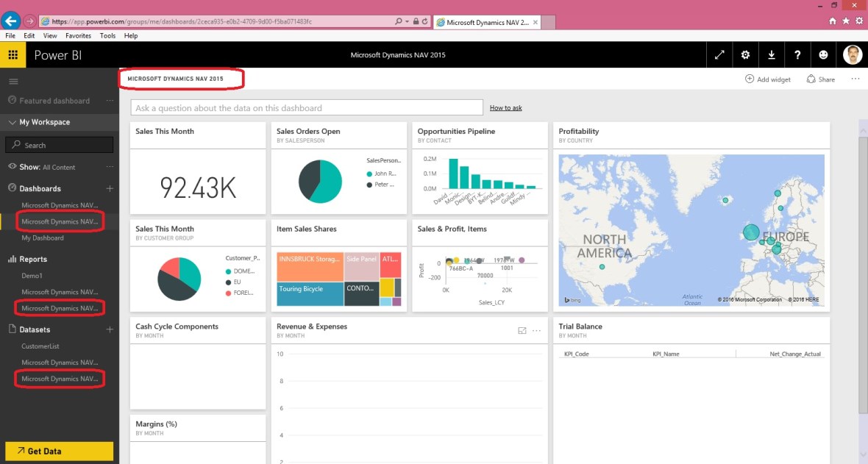Open the How to ask link

505,107
